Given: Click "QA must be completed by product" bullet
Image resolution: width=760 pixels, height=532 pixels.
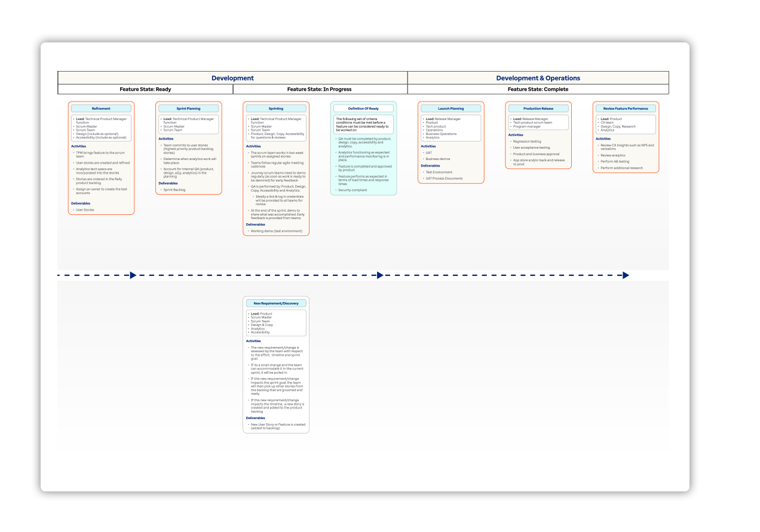Looking at the screenshot, I should tap(364, 142).
